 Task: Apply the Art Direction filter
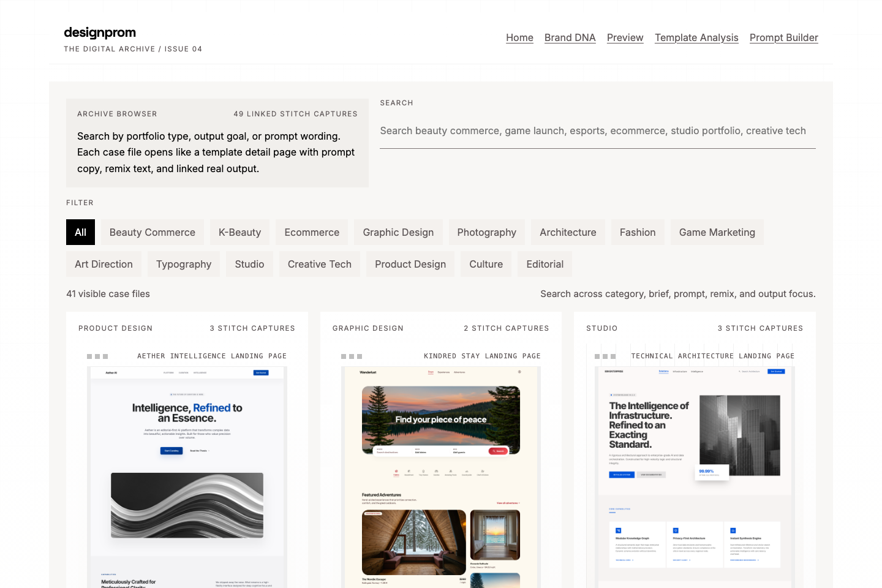[x=104, y=264]
